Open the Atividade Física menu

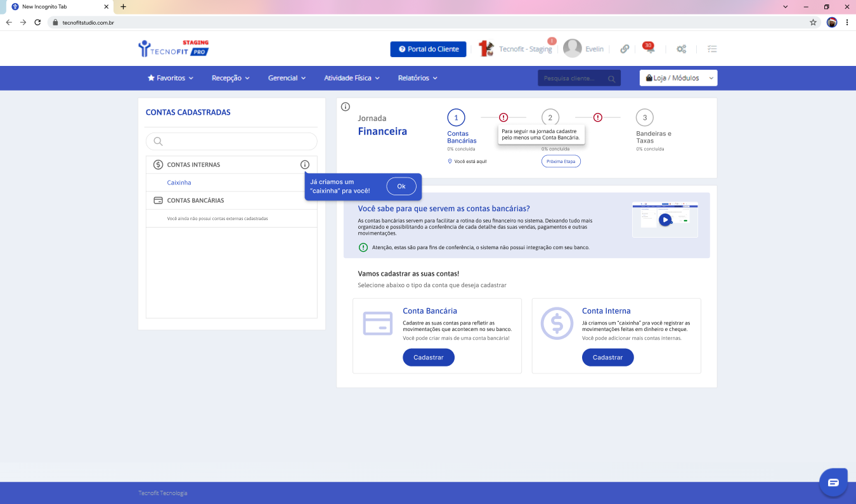click(351, 78)
